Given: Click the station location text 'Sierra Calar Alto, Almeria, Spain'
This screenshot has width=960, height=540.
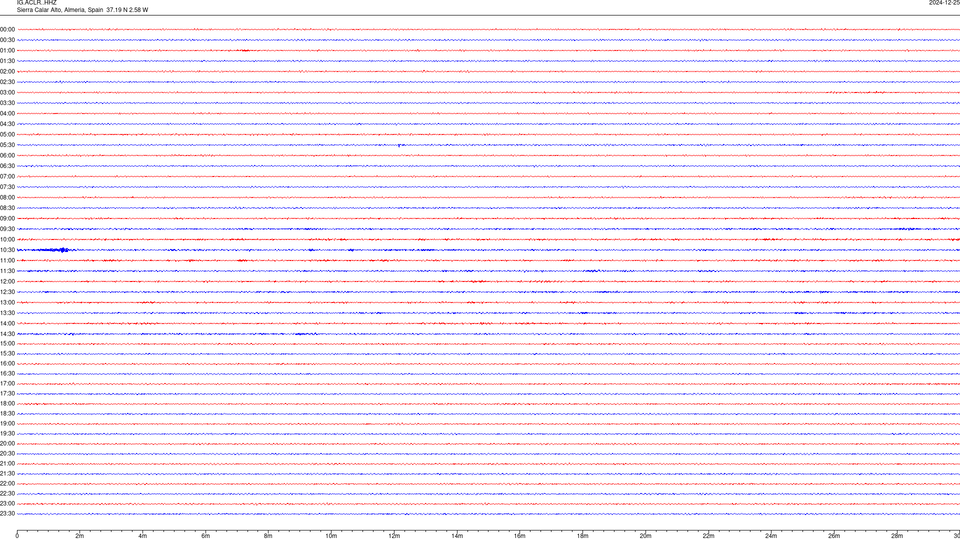Looking at the screenshot, I should [x=60, y=10].
